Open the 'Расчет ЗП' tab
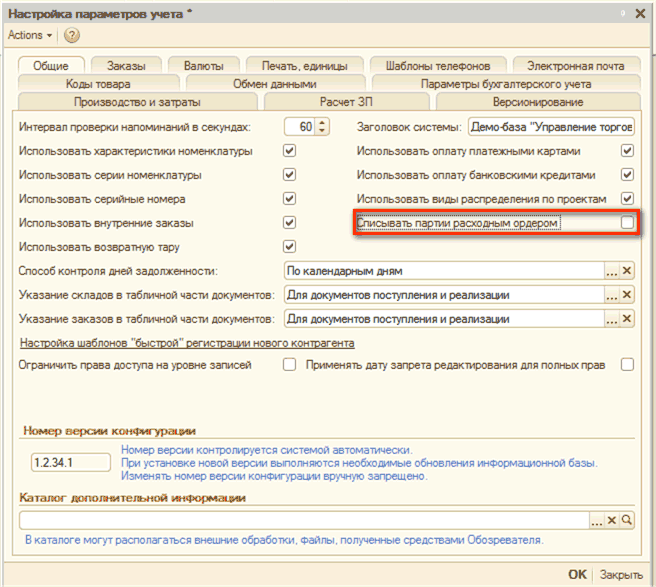656x587 pixels. coord(347,102)
